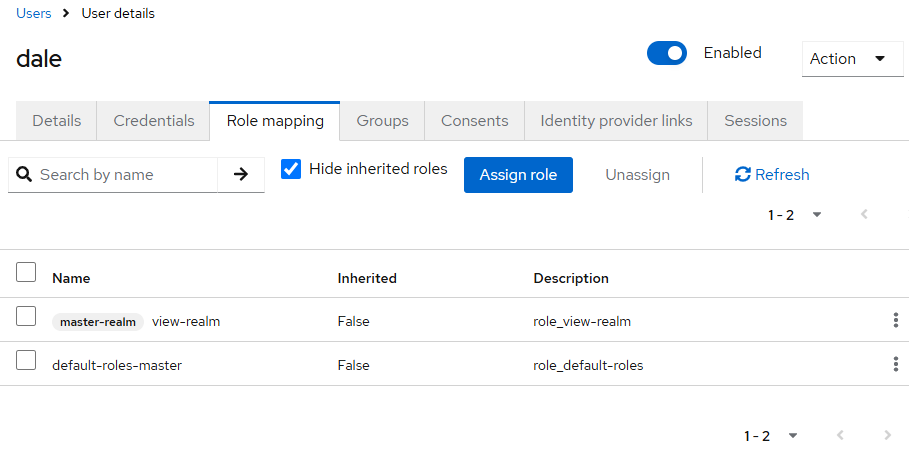Open kebab menu for default-roles-master role

tap(895, 365)
